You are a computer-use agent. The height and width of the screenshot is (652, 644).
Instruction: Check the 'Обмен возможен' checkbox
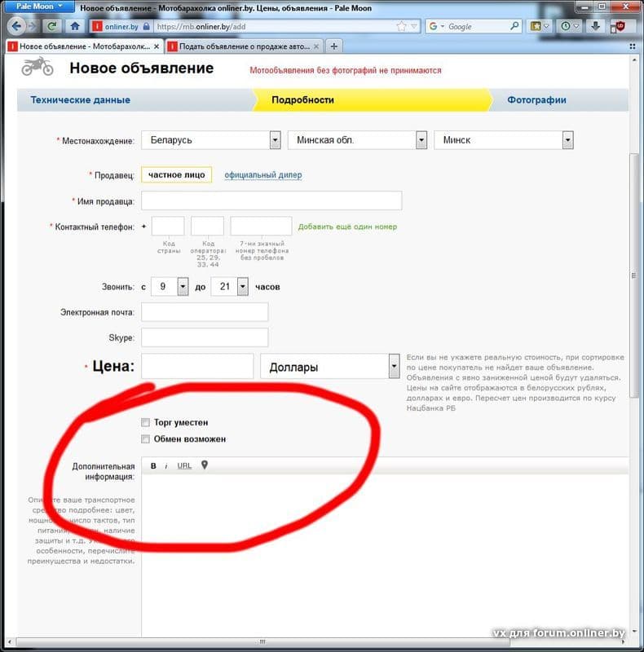145,439
